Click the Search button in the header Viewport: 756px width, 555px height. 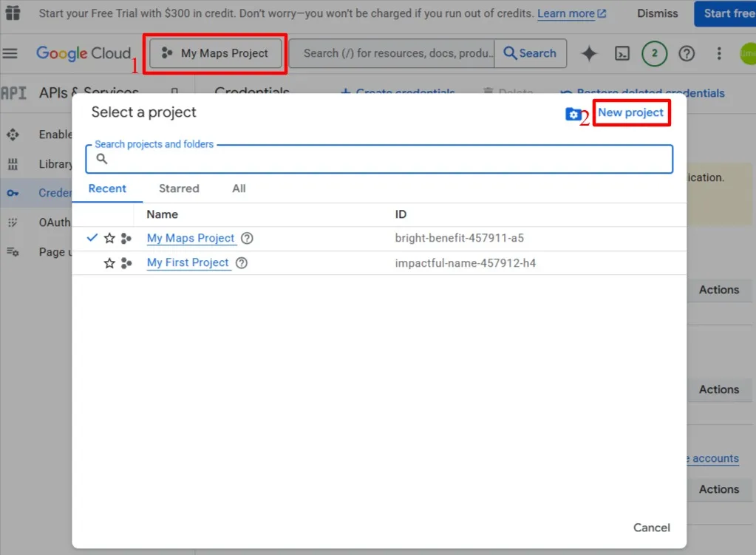531,53
